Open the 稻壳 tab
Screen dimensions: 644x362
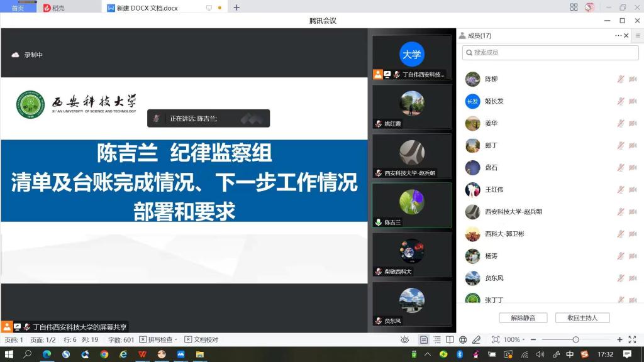point(54,8)
